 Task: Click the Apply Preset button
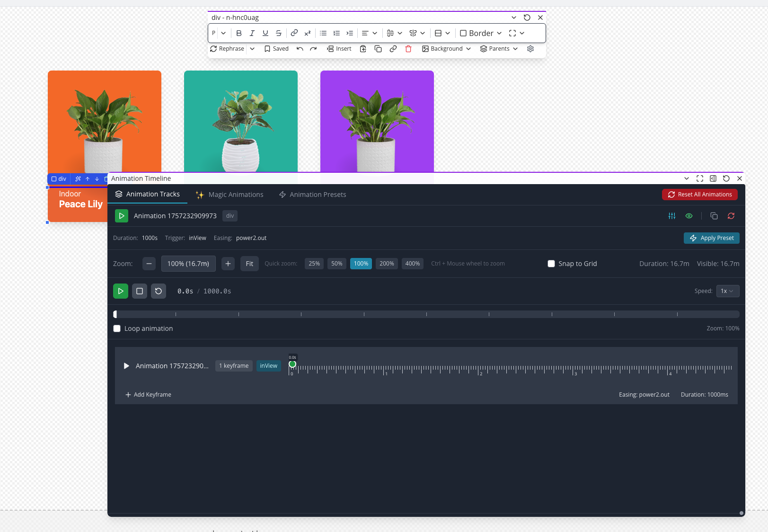tap(711, 238)
